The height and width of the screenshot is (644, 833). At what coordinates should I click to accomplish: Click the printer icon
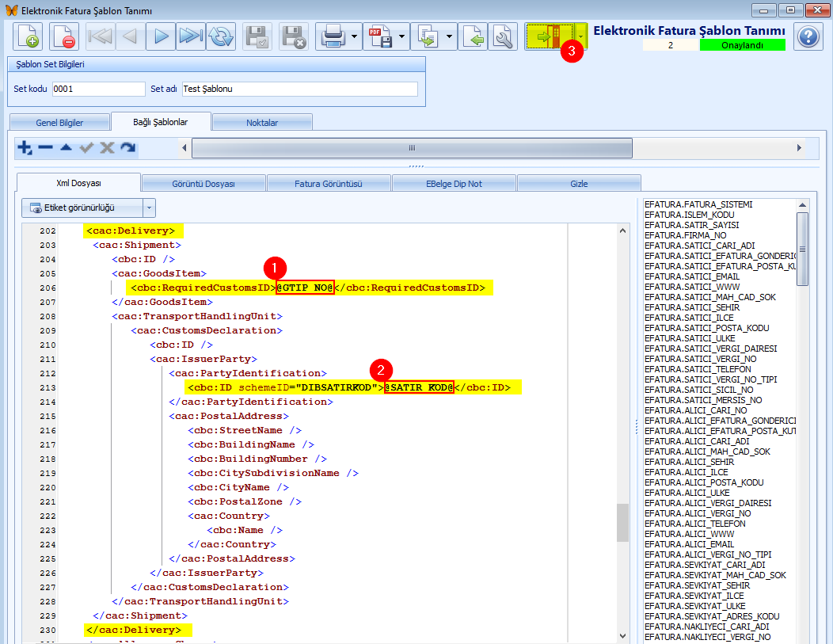[333, 36]
